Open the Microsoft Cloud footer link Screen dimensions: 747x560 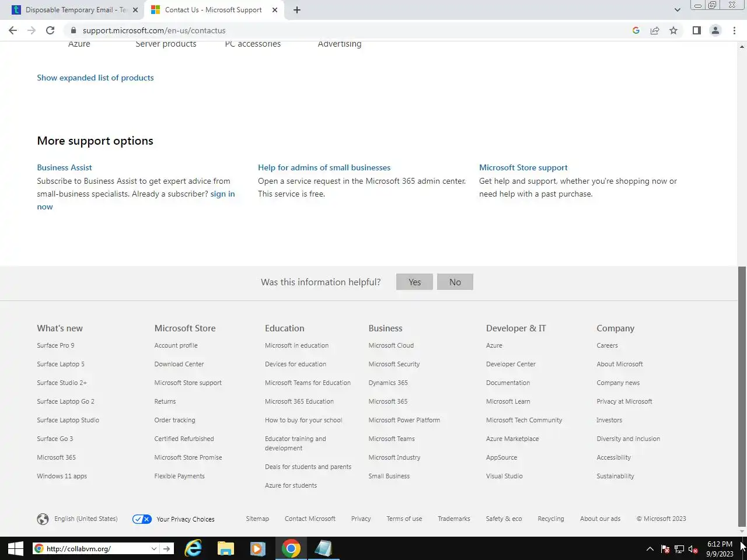pyautogui.click(x=391, y=345)
